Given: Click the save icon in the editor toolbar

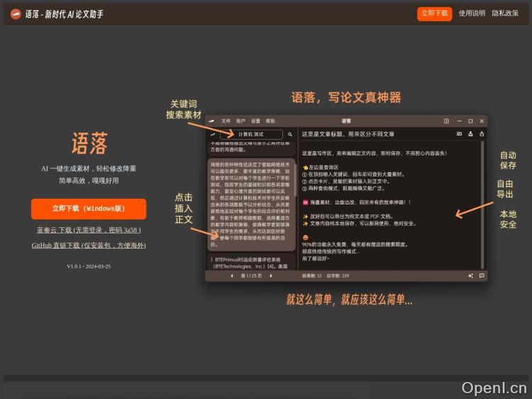Looking at the screenshot, I should pos(470,133).
